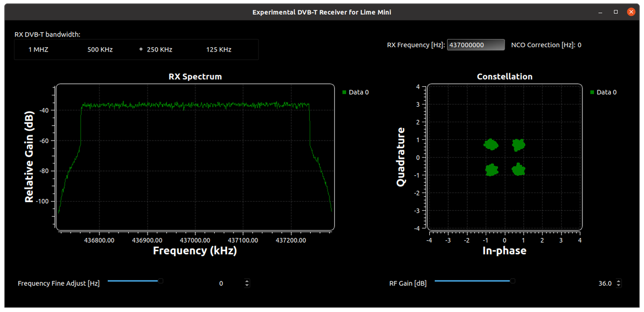Click the 436800.00 frequency tick label
This screenshot has width=644, height=312.
pyautogui.click(x=99, y=240)
